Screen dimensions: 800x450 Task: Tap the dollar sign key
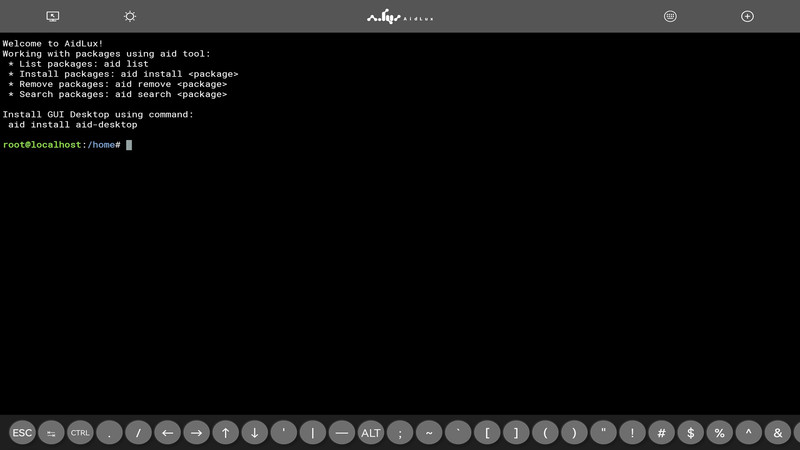[691, 433]
